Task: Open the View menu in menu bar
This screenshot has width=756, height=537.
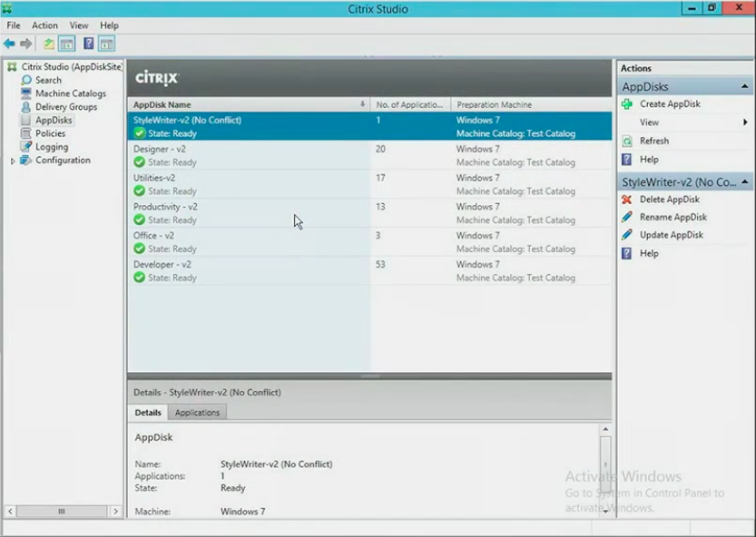Action: click(79, 25)
